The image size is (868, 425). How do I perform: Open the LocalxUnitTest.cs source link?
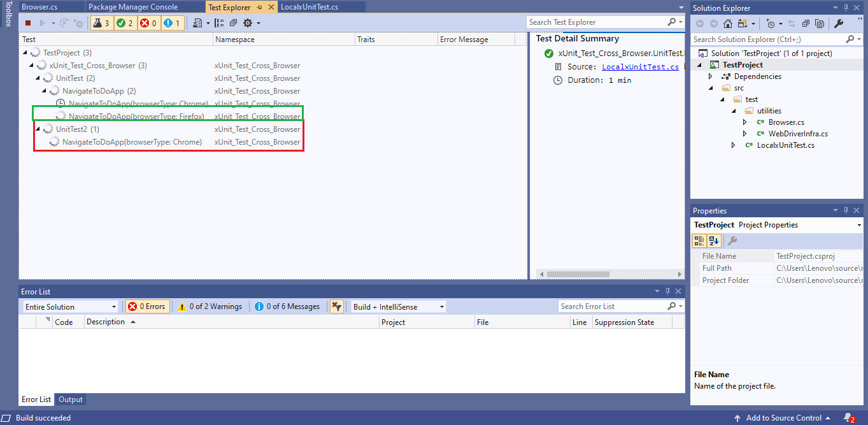tap(639, 66)
